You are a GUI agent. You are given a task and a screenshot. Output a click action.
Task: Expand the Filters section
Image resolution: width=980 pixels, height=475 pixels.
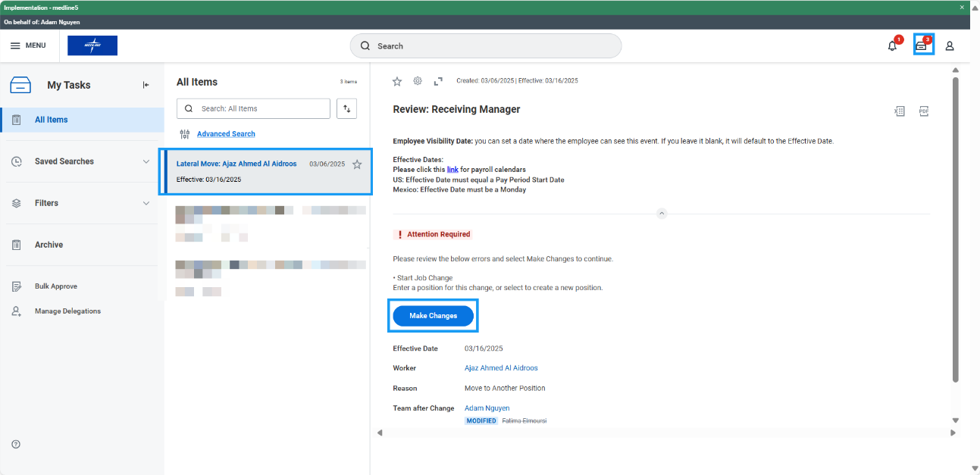146,203
